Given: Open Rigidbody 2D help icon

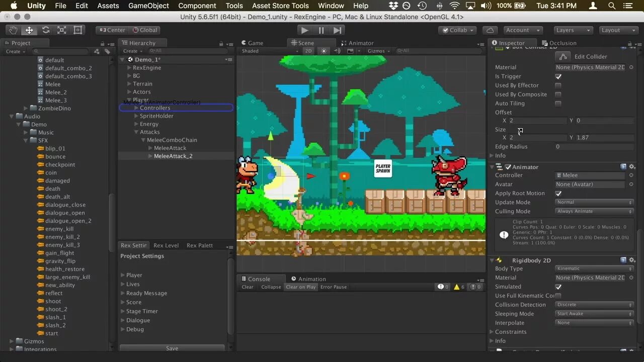Looking at the screenshot, I should pos(623,260).
